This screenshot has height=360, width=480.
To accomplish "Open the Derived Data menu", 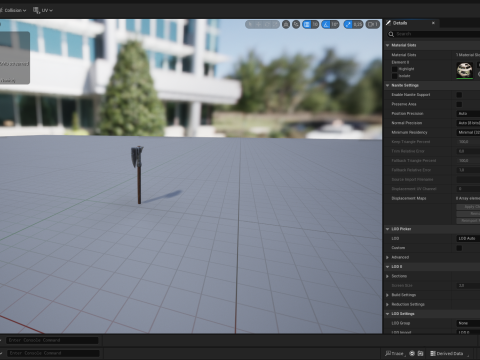I will coord(449,354).
